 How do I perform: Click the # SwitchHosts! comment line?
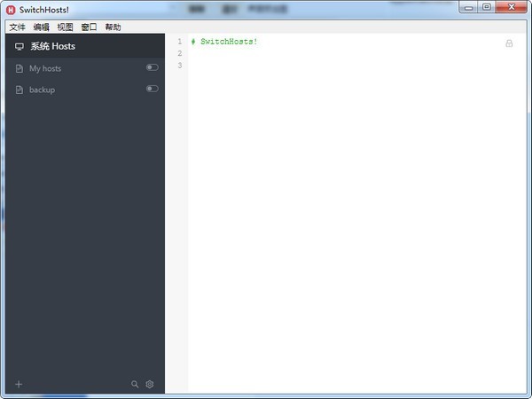[x=224, y=42]
